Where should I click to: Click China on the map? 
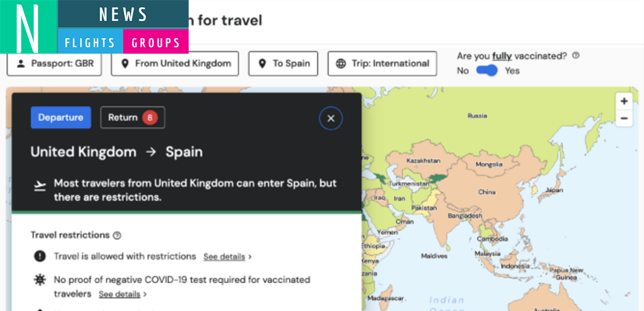(x=486, y=192)
